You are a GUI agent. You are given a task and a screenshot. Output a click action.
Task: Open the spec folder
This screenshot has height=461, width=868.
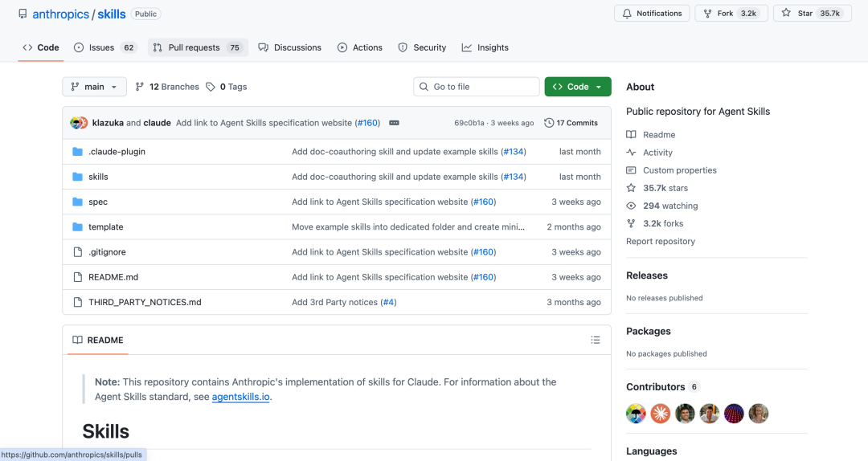pos(98,202)
